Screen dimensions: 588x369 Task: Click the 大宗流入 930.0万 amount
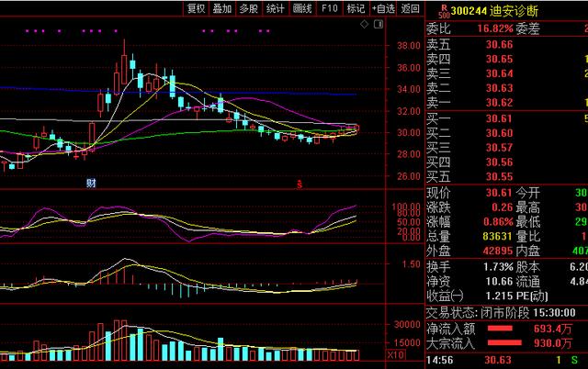tap(553, 343)
